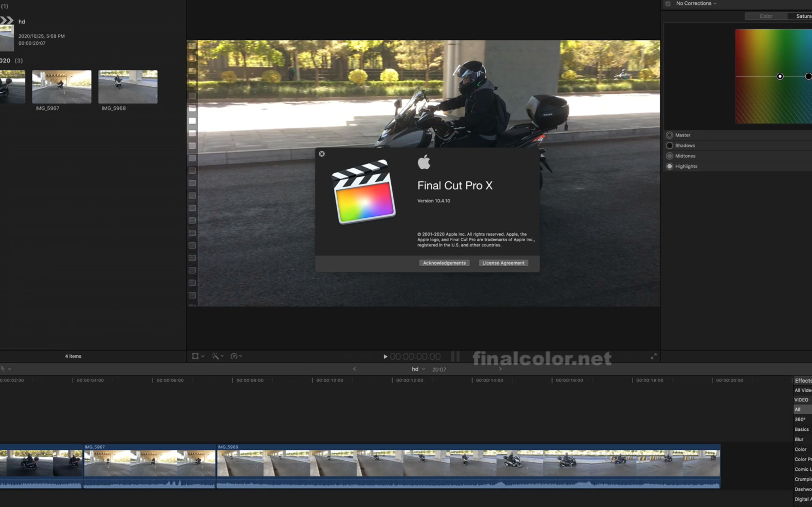Click the timeline history forward arrow
812x507 pixels.
(x=500, y=369)
